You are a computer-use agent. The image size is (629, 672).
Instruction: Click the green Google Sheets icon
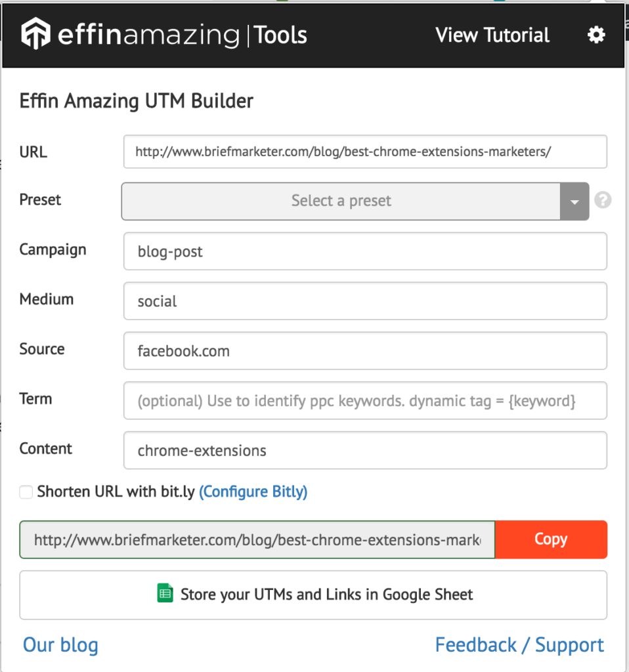(165, 593)
